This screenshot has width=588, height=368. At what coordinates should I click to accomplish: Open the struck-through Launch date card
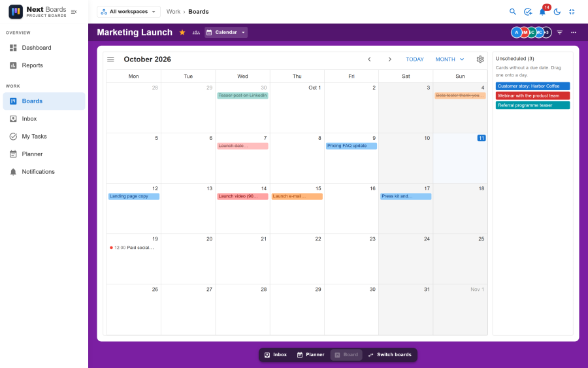click(x=242, y=146)
